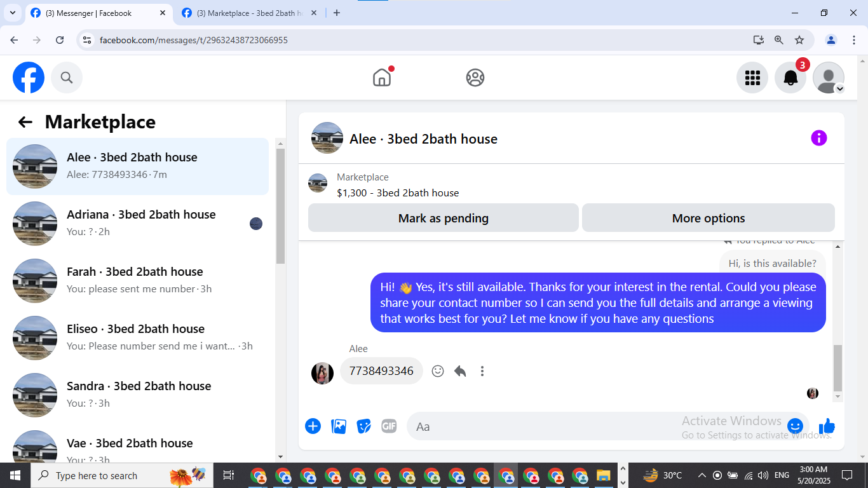This screenshot has width=868, height=488.
Task: Open Farah 3bed 2bath house chat
Action: pyautogui.click(x=137, y=281)
